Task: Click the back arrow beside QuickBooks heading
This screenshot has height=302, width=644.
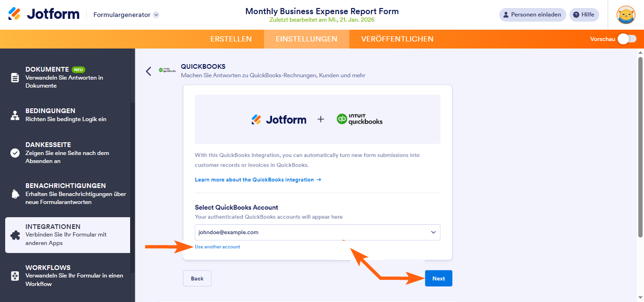Action: click(x=149, y=71)
